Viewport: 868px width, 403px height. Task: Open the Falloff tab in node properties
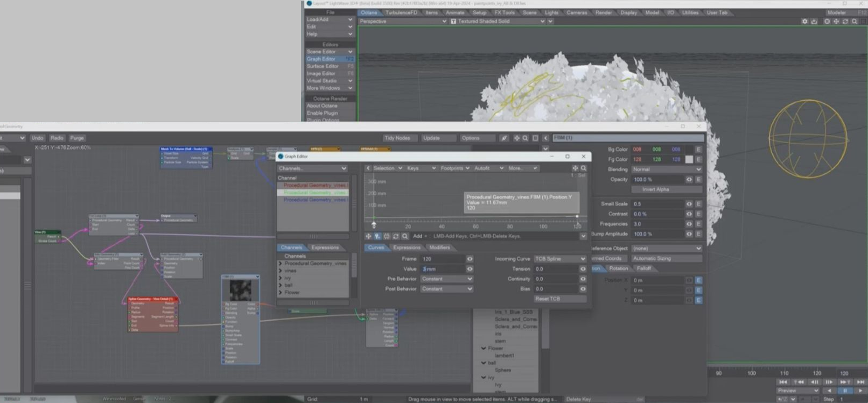[644, 268]
